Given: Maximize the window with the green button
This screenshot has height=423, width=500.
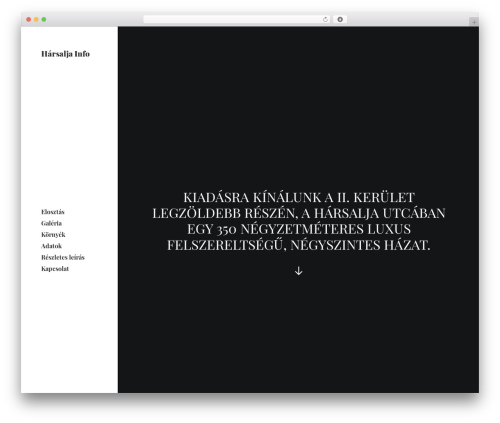Looking at the screenshot, I should (44, 19).
